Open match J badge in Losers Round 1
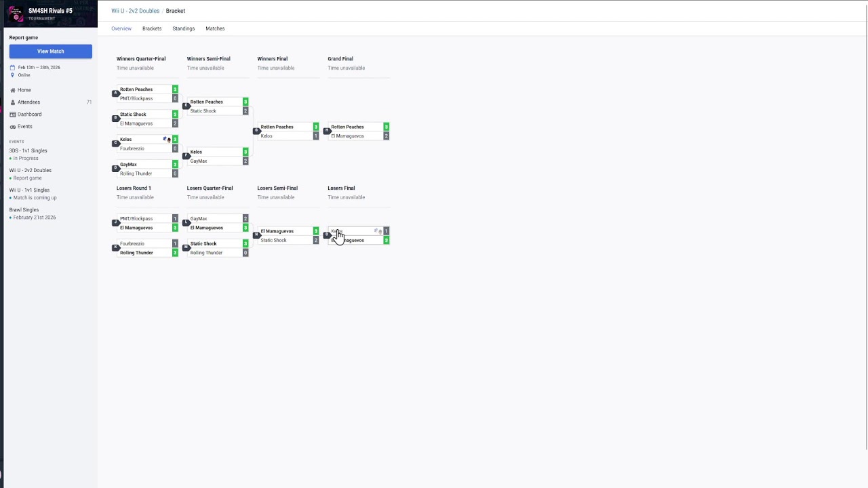 pos(115,223)
